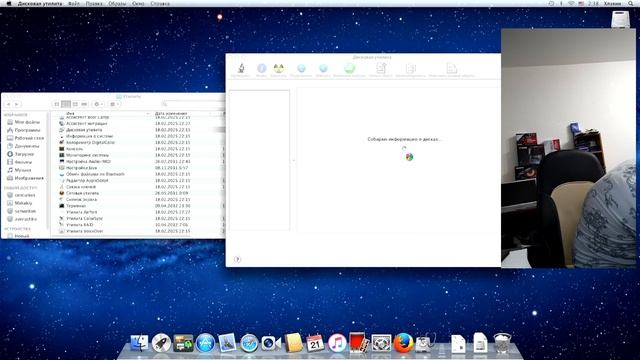Open Firefox from the Dock

pyautogui.click(x=403, y=343)
